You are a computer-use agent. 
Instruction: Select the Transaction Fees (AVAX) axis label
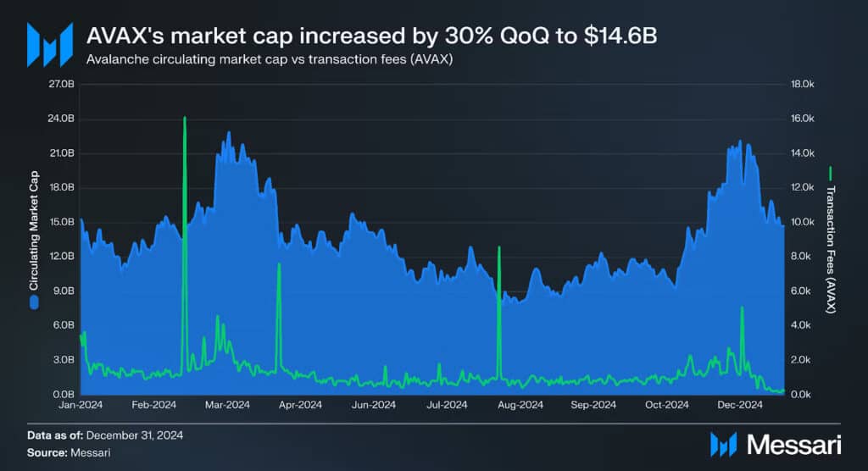click(831, 250)
